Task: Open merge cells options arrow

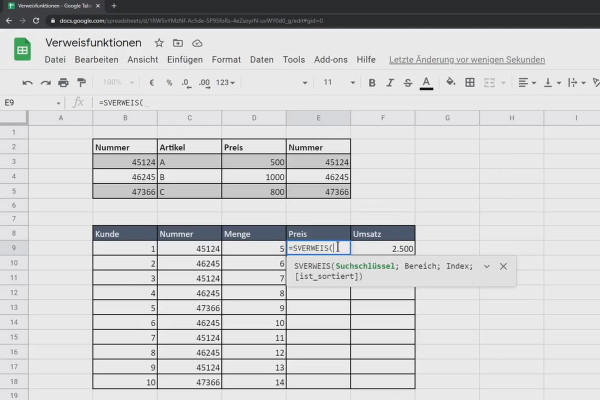Action: coord(503,83)
